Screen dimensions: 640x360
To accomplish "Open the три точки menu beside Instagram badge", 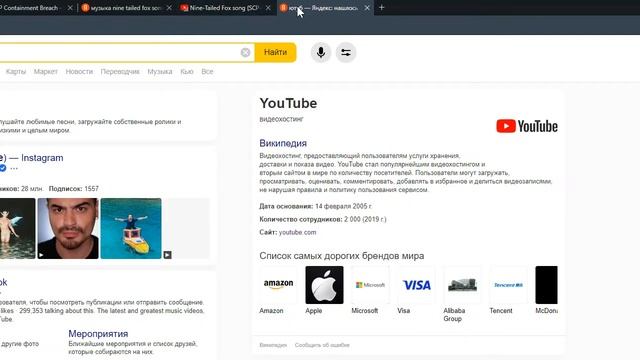I will click(14, 168).
